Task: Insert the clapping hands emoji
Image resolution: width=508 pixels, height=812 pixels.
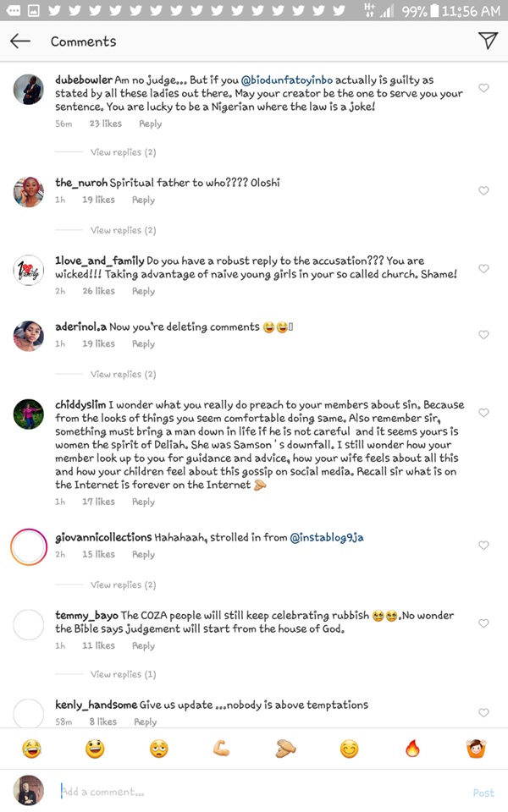Action: point(285,749)
